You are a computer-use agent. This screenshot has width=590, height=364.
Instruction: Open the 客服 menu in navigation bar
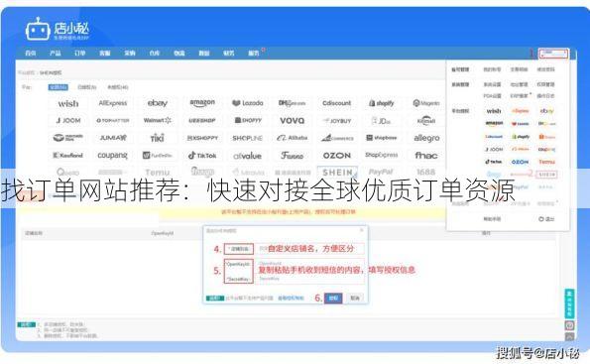pyautogui.click(x=105, y=54)
